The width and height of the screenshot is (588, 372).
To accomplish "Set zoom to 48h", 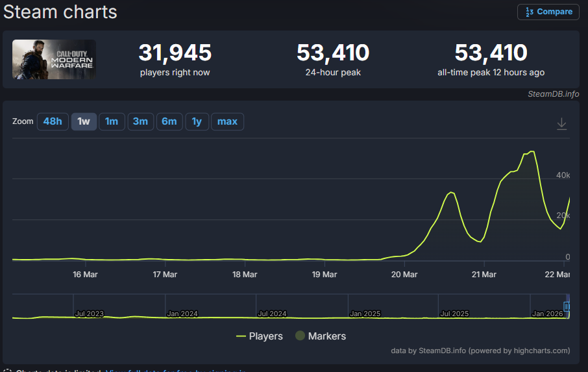I will tap(53, 121).
